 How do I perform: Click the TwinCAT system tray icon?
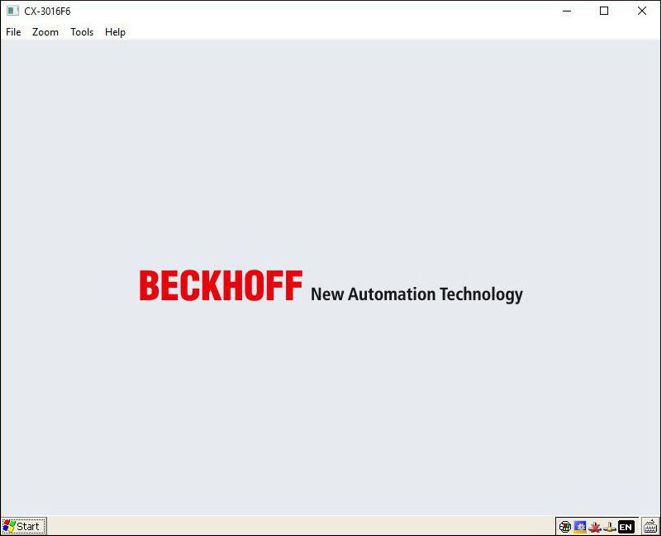coord(564,527)
